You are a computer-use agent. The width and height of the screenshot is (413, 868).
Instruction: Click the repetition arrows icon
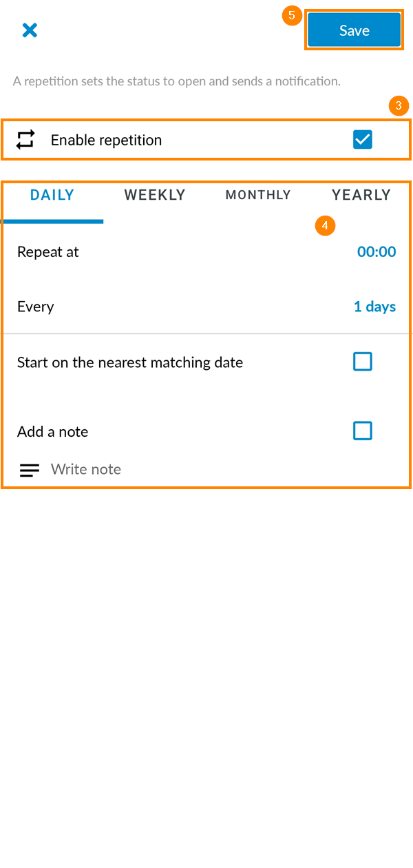coord(25,140)
